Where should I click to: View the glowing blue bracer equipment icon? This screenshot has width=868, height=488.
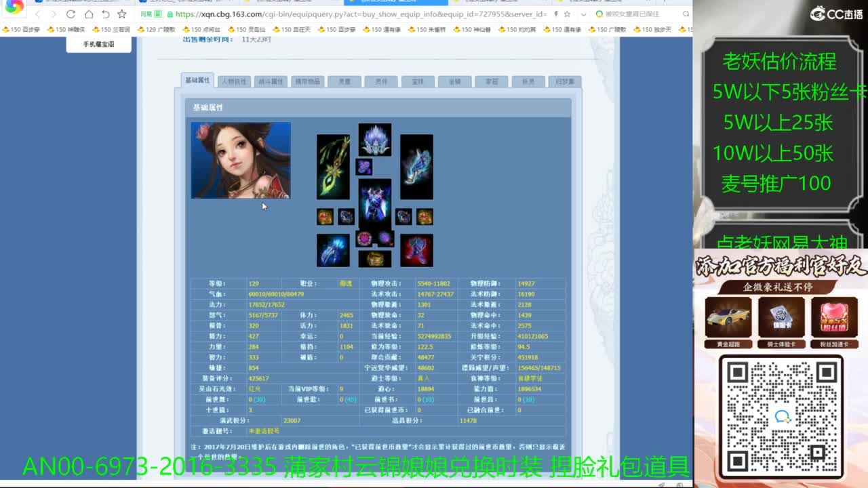(333, 250)
